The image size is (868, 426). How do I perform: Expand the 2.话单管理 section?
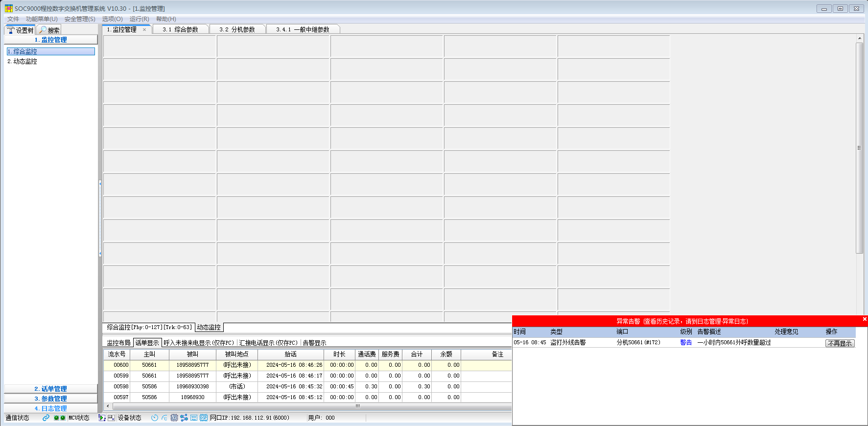tap(50, 389)
